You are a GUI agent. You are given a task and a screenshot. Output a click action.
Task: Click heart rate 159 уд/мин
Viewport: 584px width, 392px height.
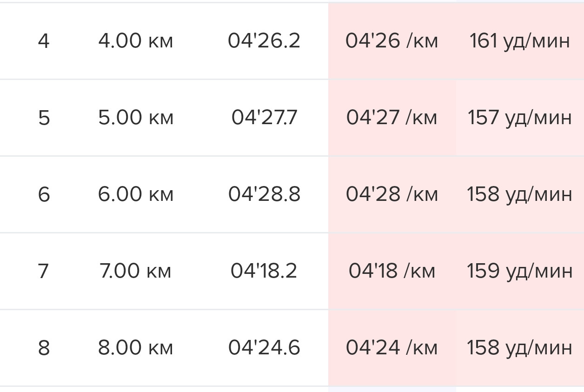point(519,271)
